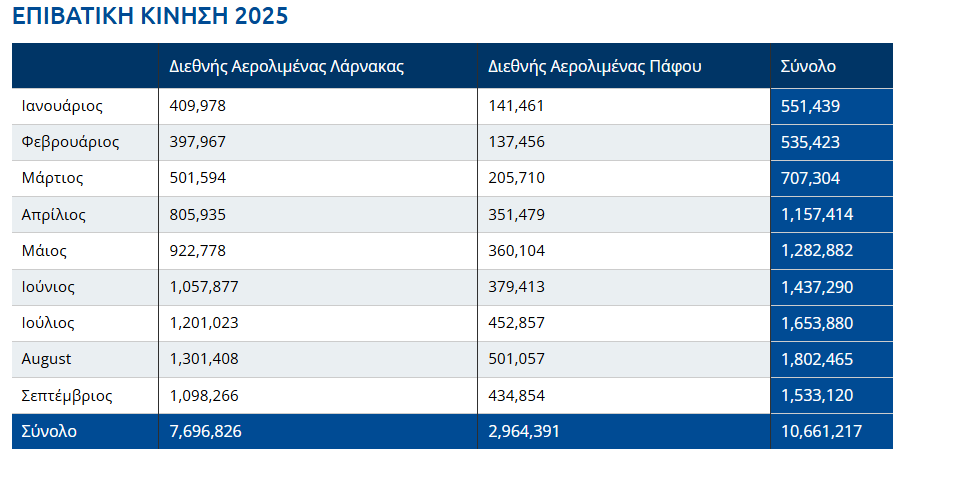Click the Σύνολο column header
Screen dimensions: 979x497
tap(808, 67)
